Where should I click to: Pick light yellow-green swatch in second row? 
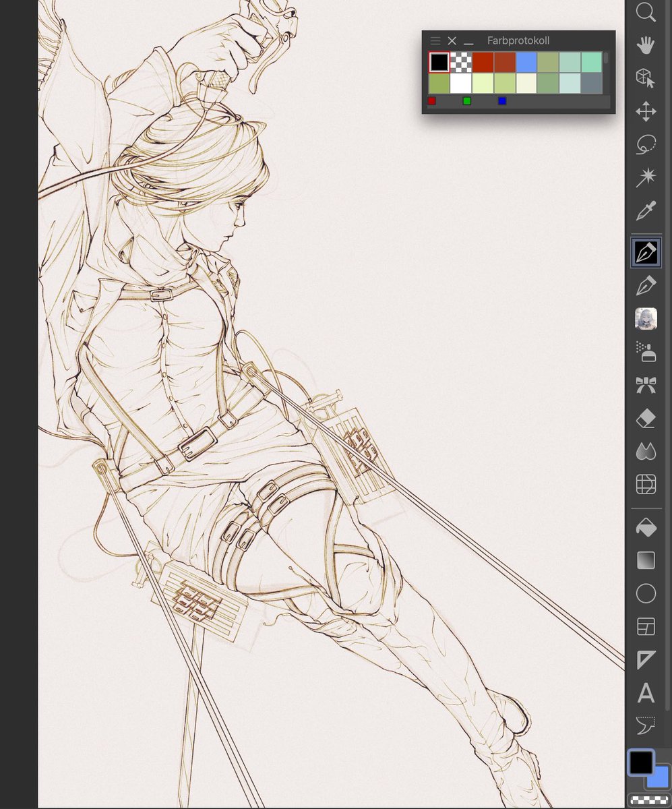click(x=504, y=84)
